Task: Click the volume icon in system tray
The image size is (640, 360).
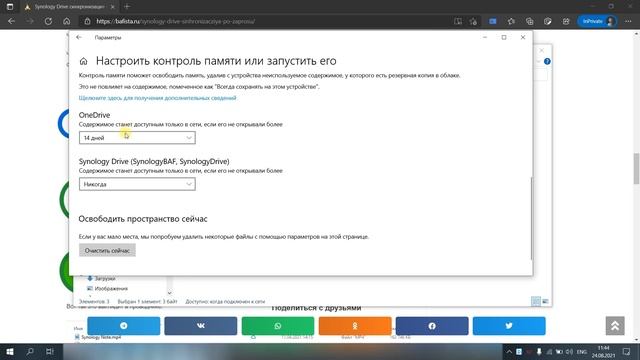Action: coord(569,351)
